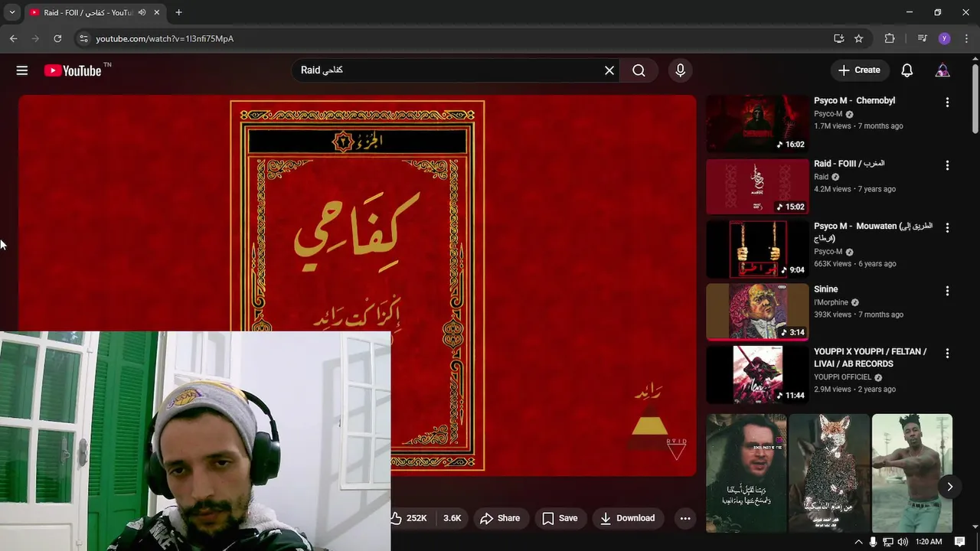Viewport: 980px width, 551px height.
Task: Open YouTube notifications bell
Action: pos(907,70)
